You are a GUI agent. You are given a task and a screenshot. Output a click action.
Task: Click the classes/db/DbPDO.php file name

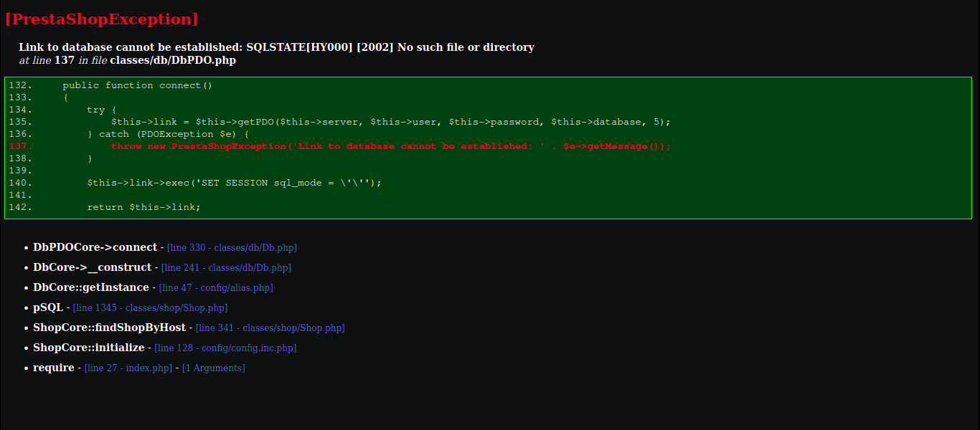pyautogui.click(x=173, y=60)
